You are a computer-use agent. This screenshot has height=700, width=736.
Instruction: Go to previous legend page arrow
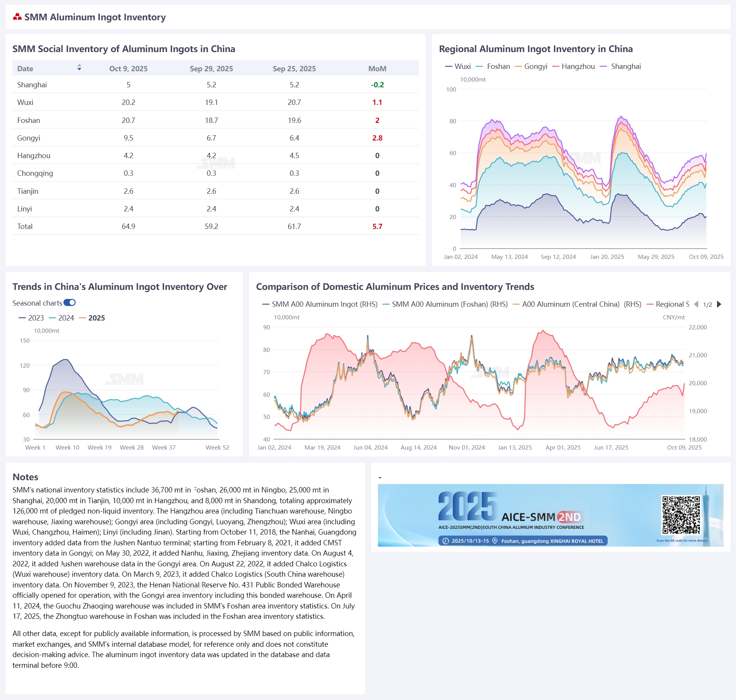coord(696,304)
